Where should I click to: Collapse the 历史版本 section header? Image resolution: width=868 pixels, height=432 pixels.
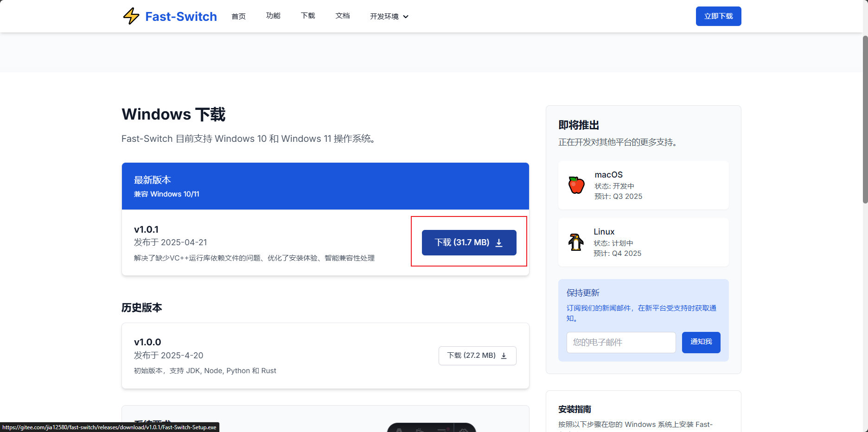(x=141, y=307)
